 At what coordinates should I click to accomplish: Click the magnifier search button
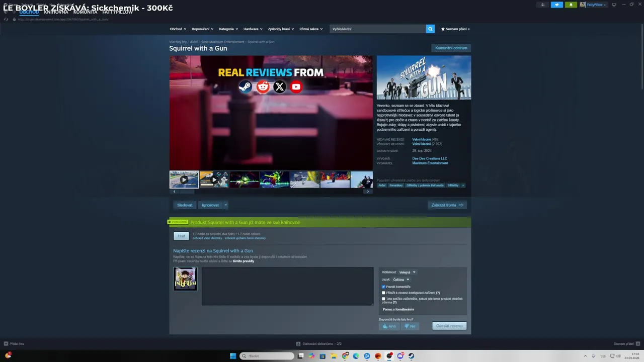click(x=430, y=29)
